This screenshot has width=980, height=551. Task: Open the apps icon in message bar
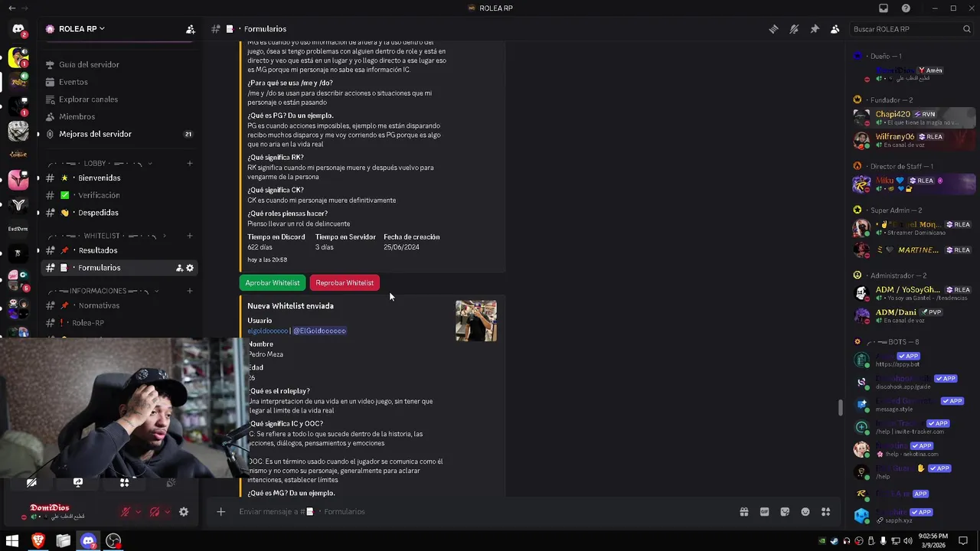pyautogui.click(x=826, y=512)
